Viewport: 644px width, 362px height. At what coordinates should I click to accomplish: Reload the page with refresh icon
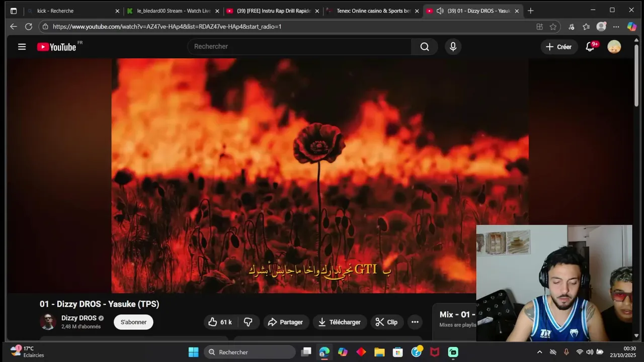[x=29, y=27]
